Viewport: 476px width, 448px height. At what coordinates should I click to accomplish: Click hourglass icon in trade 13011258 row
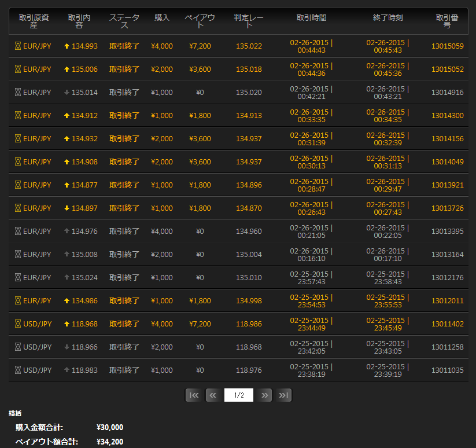[x=18, y=347]
